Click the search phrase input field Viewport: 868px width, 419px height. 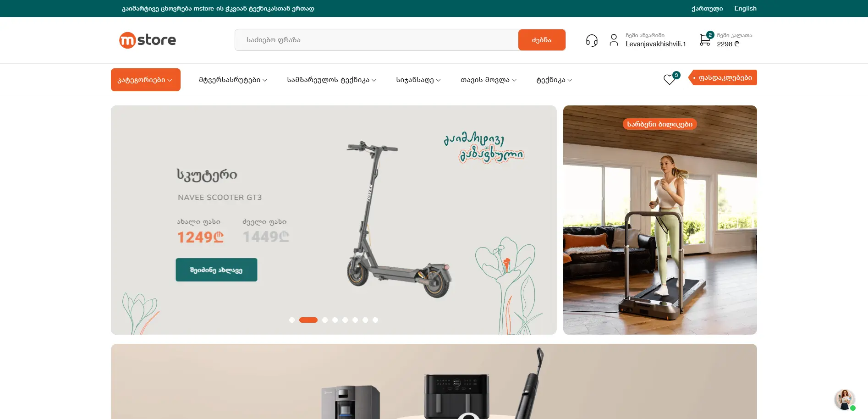click(x=377, y=40)
